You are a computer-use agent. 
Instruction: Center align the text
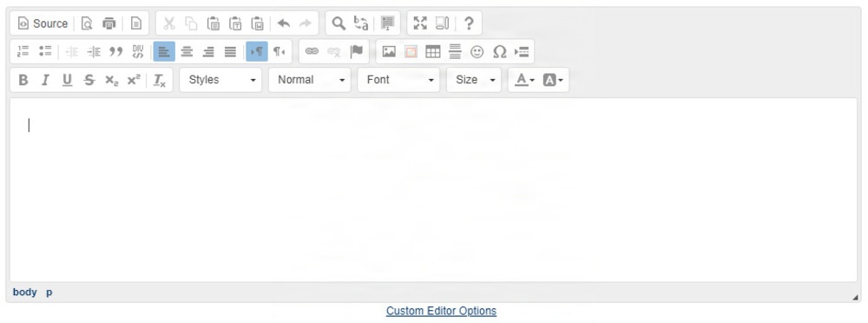187,51
